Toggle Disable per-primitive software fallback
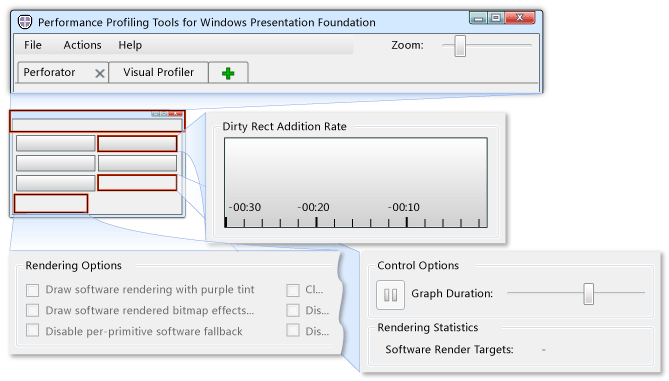This screenshot has width=669, height=381. pos(32,331)
